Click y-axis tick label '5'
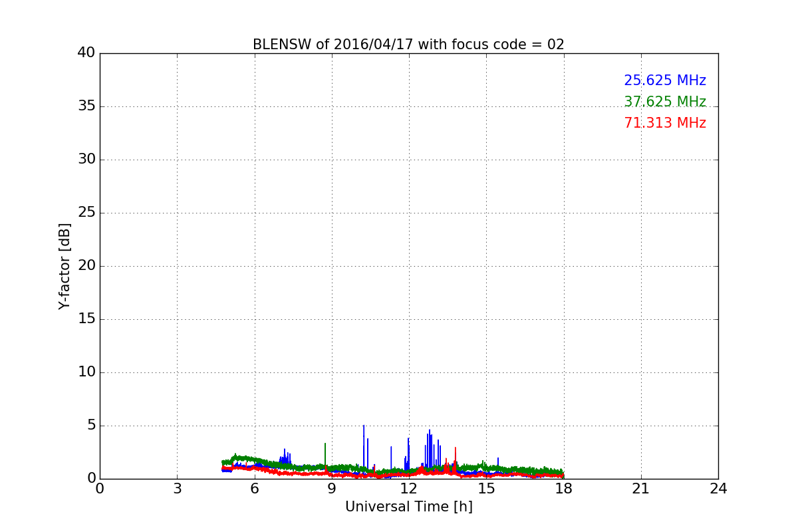Screen dimensions: 798x532 [x=91, y=425]
